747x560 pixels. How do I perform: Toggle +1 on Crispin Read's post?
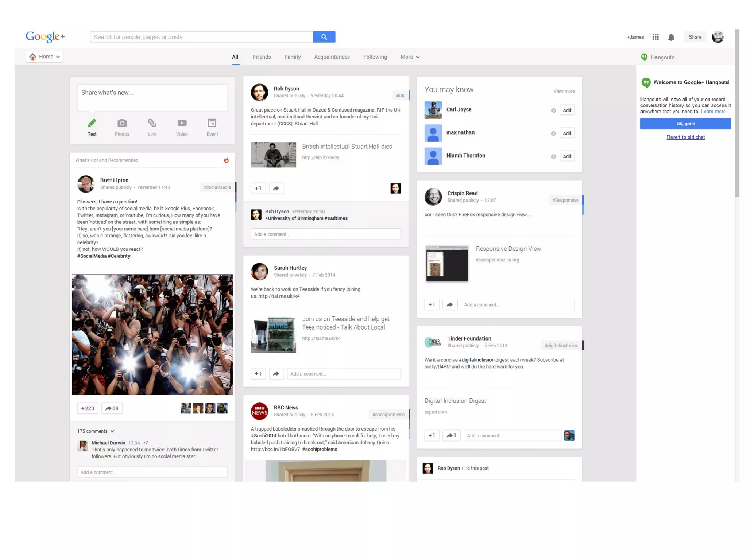431,305
